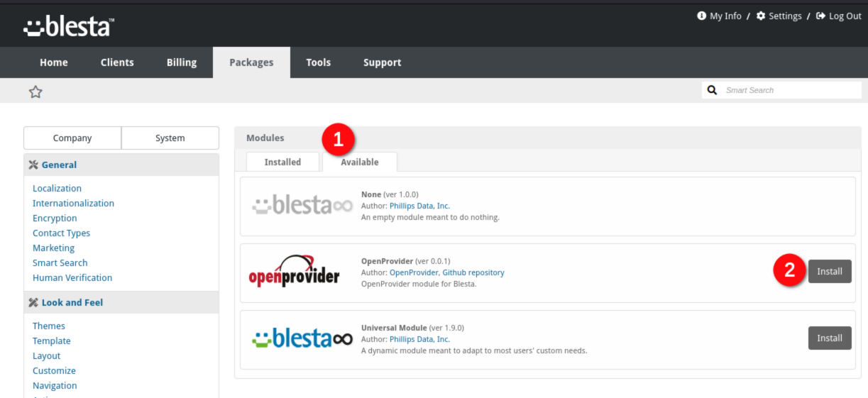Screen dimensions: 868x398
Task: Open Customize settings
Action: pos(54,371)
